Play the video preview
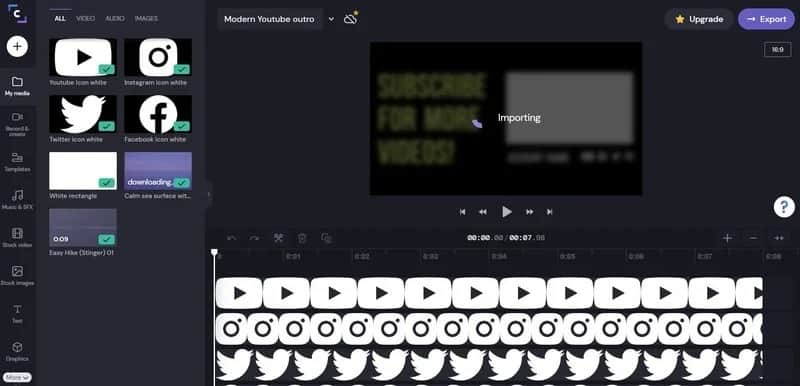This screenshot has height=386, width=800. coord(506,212)
